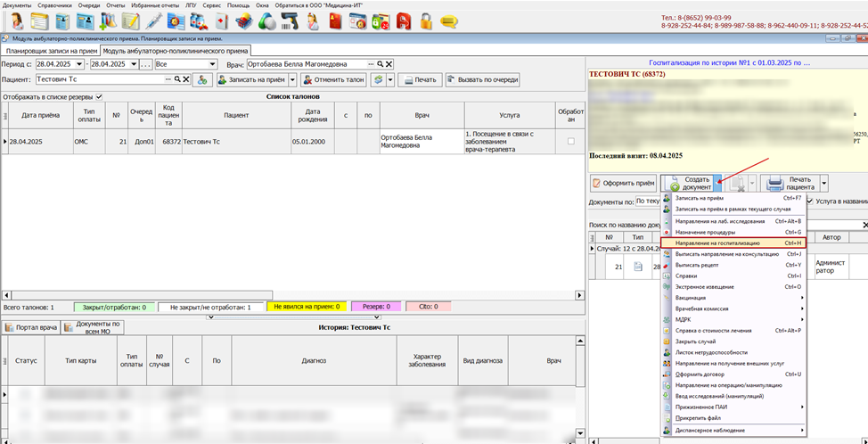
Task: Click the 'Печать' button
Action: click(420, 79)
